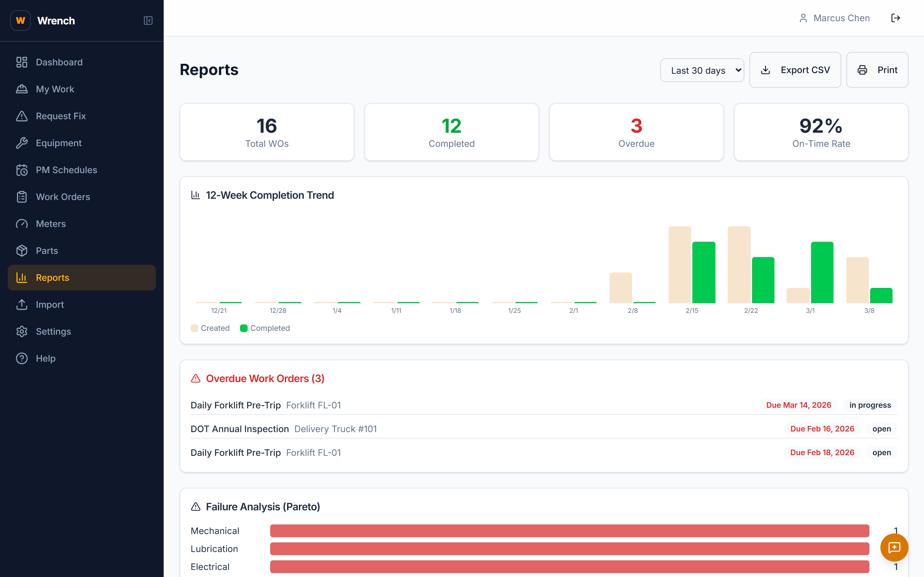Navigate to Dashboard in the sidebar

59,62
